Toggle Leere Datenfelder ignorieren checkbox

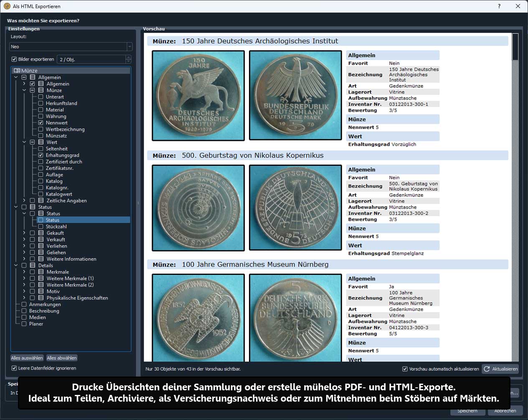[x=14, y=368]
